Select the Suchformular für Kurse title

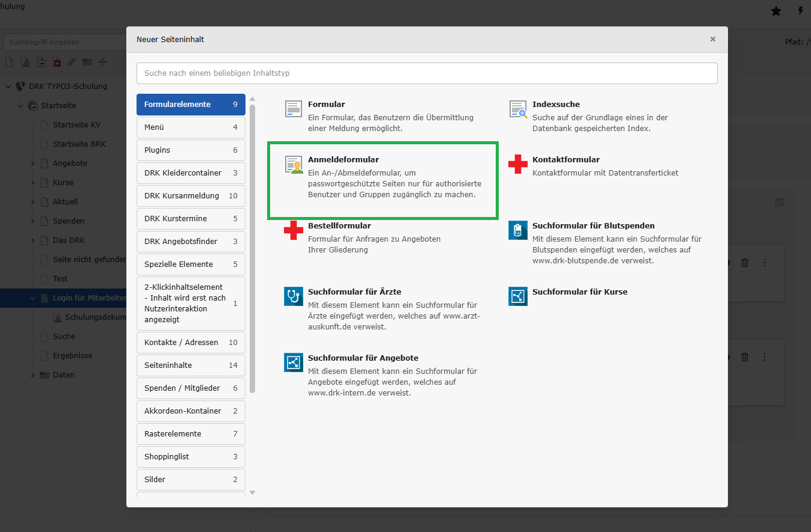(x=580, y=292)
